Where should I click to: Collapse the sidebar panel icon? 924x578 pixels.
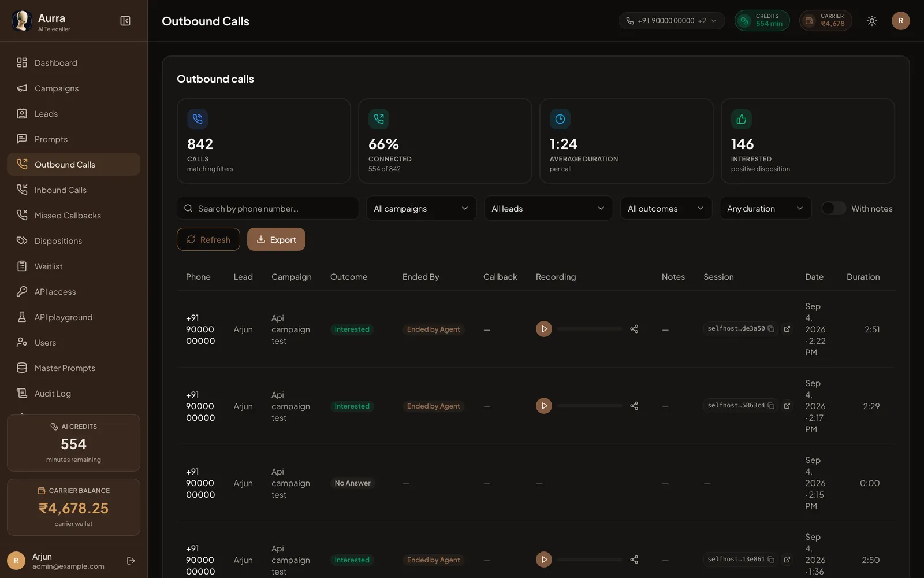(125, 21)
